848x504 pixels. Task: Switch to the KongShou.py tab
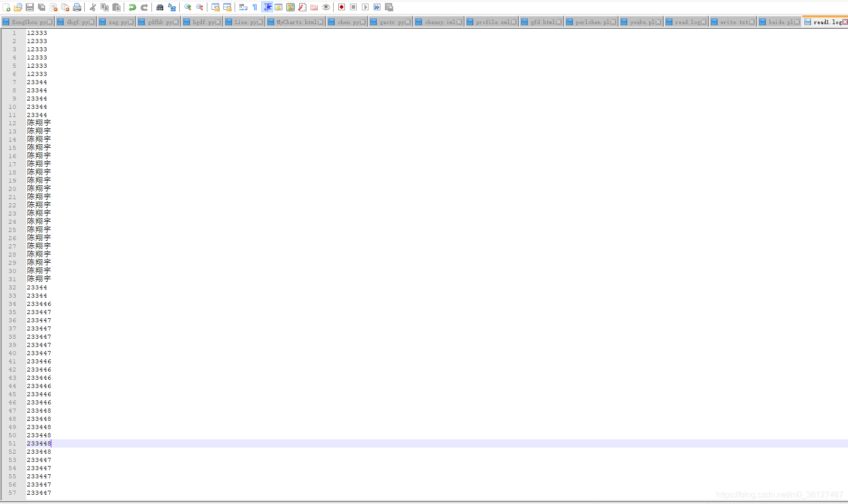28,22
